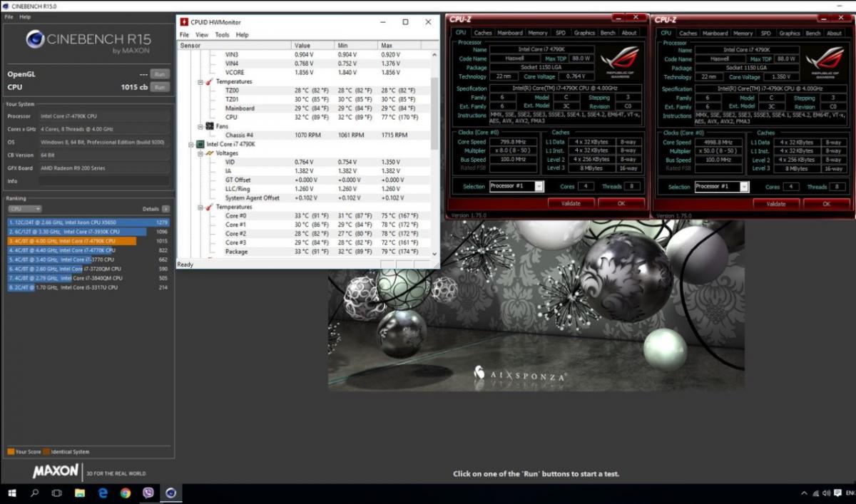Open volume control in system tray
856x504 pixels.
click(x=827, y=493)
